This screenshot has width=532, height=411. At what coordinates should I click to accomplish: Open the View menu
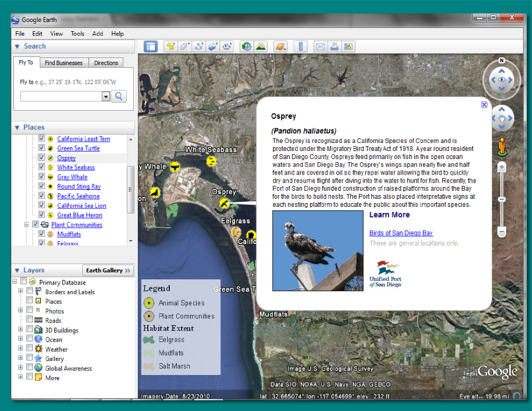pos(56,33)
